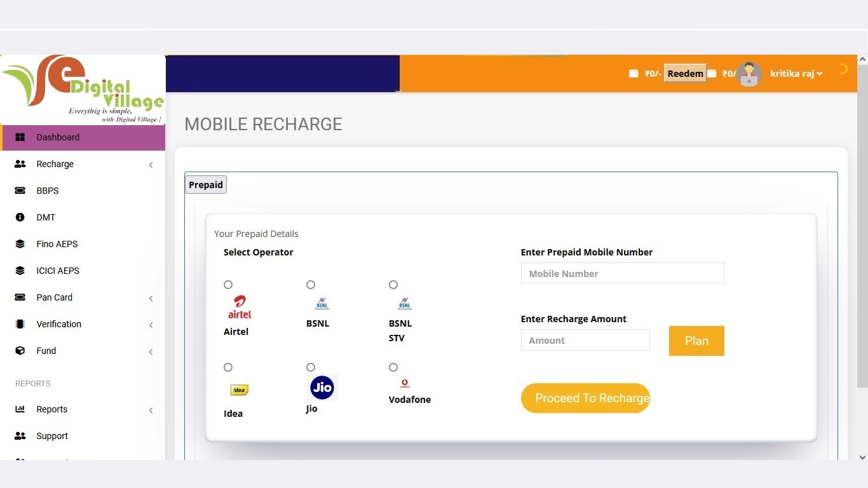Select the Vodafone operator radio button
Screen dimensions: 868x488
[x=393, y=367]
